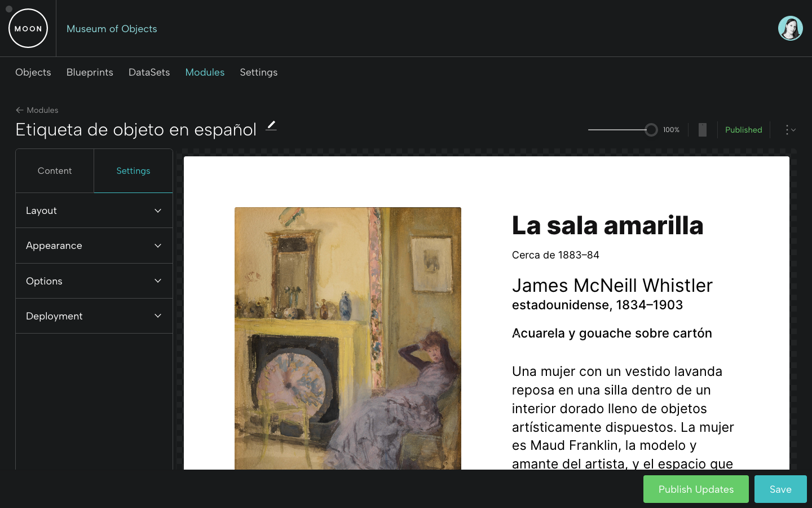
Task: Click the portrait orientation preview icon
Action: [703, 130]
